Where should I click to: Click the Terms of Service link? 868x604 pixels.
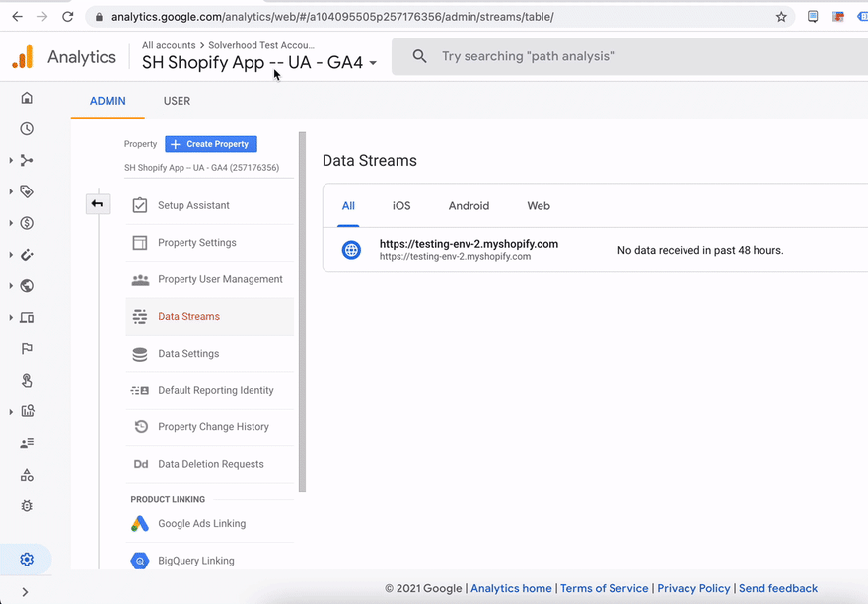pyautogui.click(x=604, y=588)
